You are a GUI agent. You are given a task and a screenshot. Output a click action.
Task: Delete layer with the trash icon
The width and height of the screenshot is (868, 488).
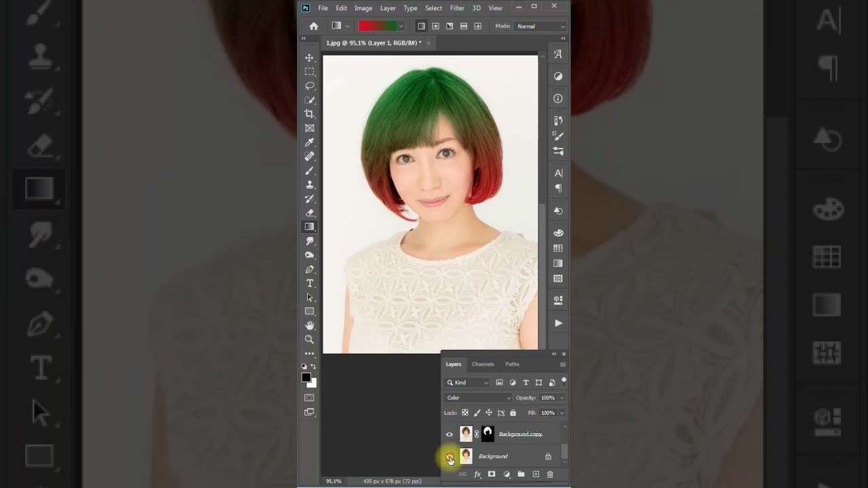point(550,474)
